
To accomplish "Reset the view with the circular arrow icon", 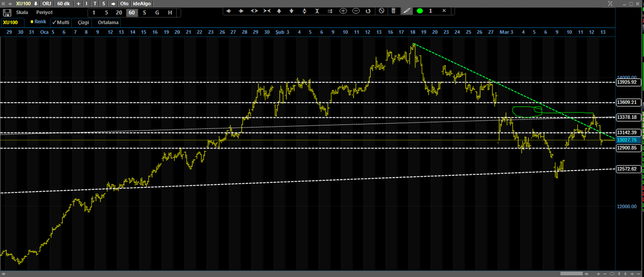I will [x=368, y=11].
